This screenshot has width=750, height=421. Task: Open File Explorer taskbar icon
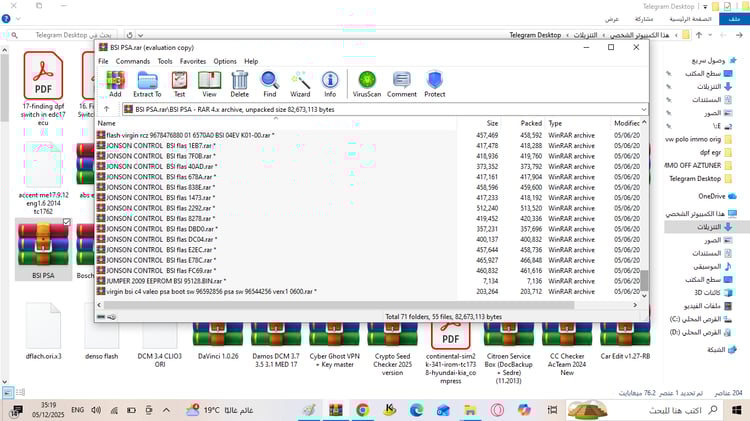pos(470,410)
